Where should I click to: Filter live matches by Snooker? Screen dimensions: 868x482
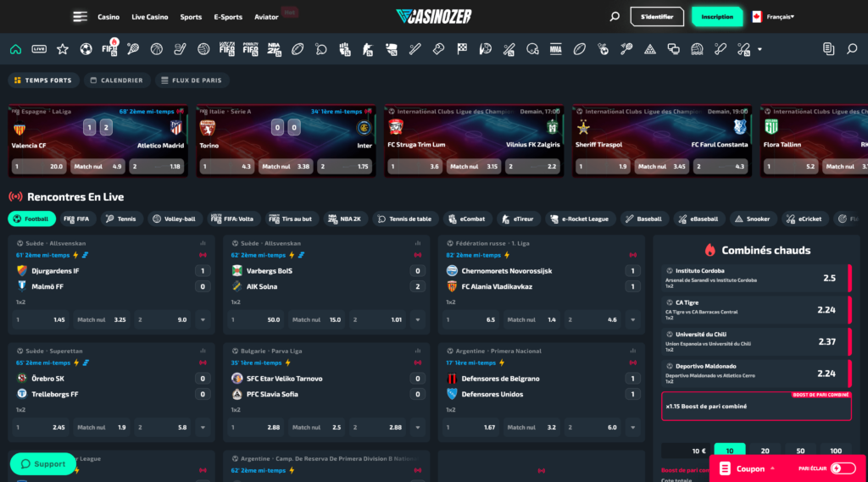coord(752,219)
